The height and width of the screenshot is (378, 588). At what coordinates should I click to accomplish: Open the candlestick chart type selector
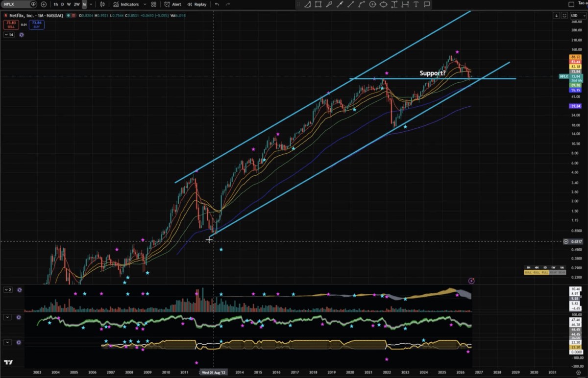tap(102, 4)
